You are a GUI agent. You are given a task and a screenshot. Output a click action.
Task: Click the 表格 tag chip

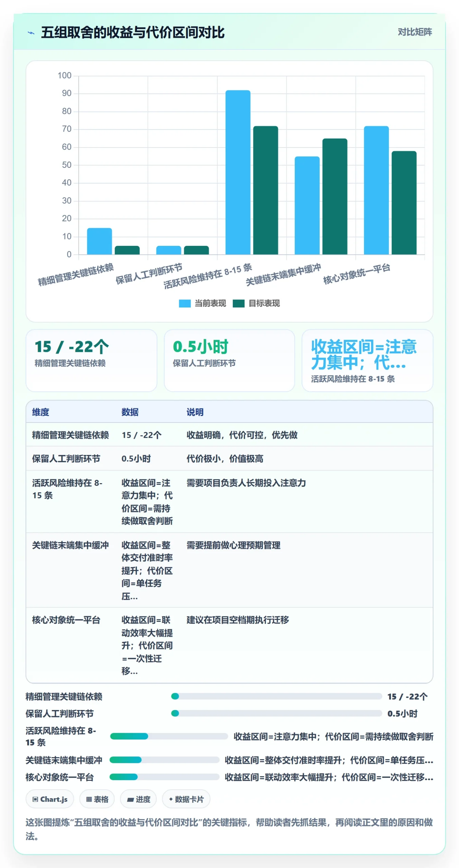97,799
